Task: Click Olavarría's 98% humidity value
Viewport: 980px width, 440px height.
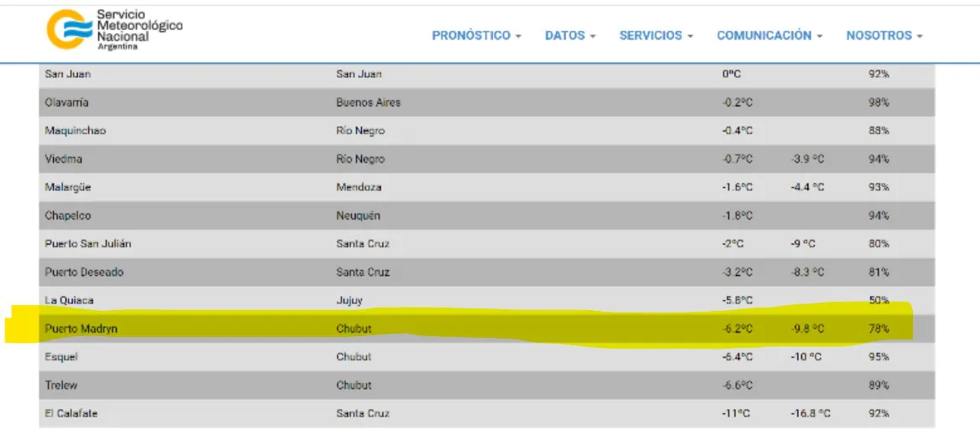Action: [x=878, y=102]
